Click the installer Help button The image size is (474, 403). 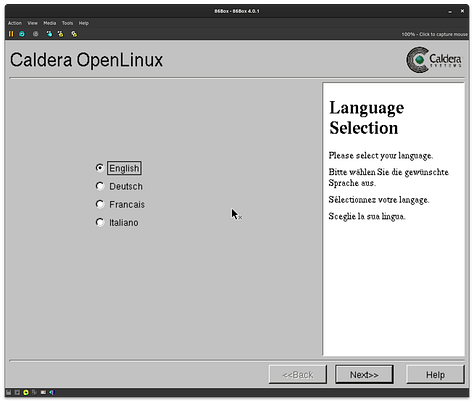[x=435, y=375]
